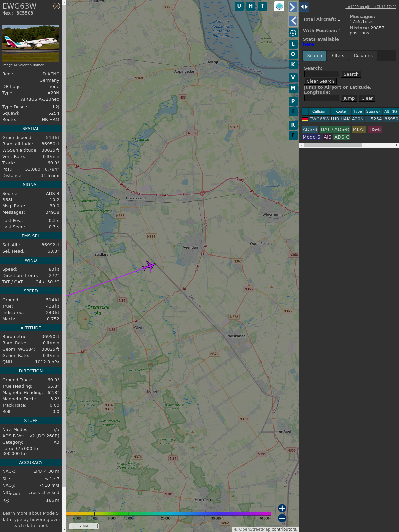
Task: Toggle the O map button
Action: pyautogui.click(x=293, y=54)
